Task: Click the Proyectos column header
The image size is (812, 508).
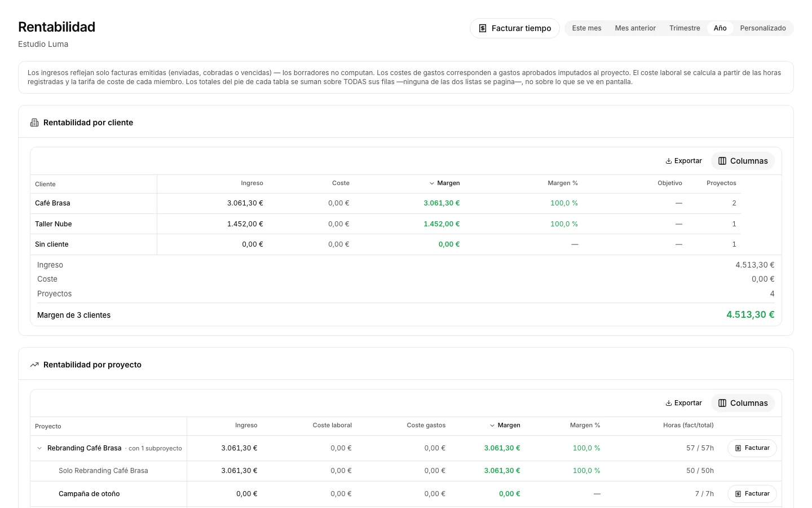Action: click(721, 183)
